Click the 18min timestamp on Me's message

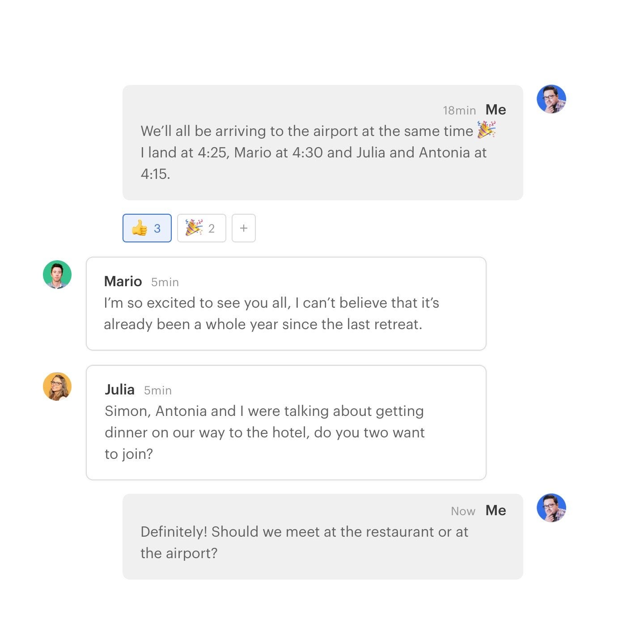point(459,110)
